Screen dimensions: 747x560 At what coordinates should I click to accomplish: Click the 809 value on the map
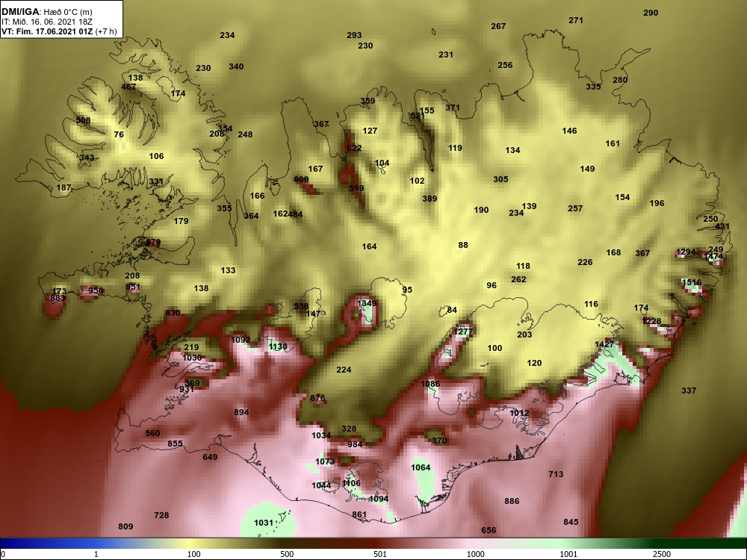pos(125,526)
